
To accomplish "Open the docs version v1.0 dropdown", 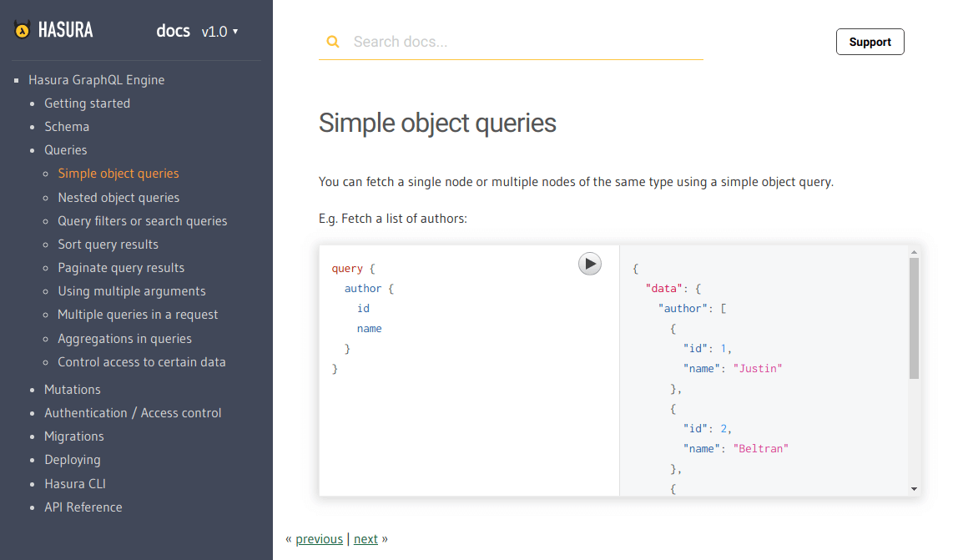I will tap(219, 32).
